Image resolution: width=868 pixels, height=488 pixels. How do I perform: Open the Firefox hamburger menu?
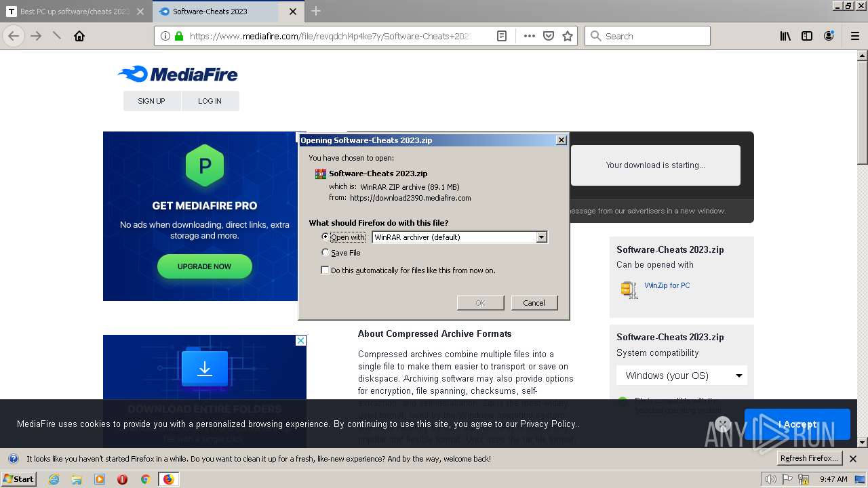click(x=855, y=36)
